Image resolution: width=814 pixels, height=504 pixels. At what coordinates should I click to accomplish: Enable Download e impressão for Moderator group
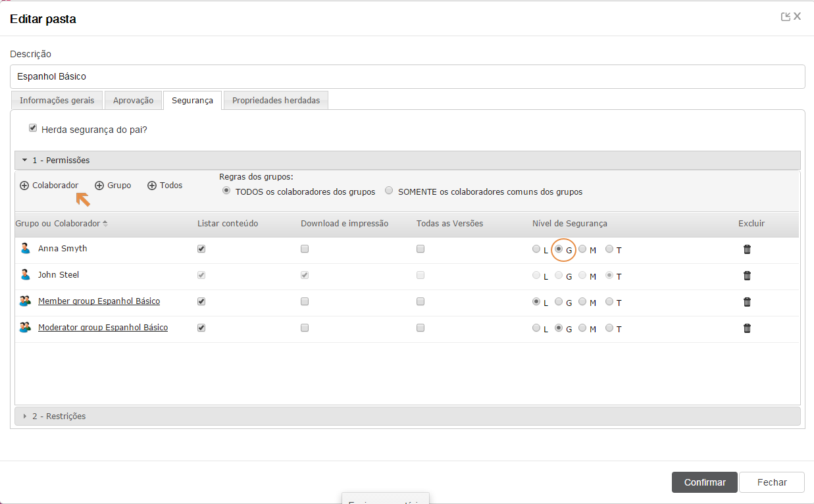pyautogui.click(x=305, y=328)
